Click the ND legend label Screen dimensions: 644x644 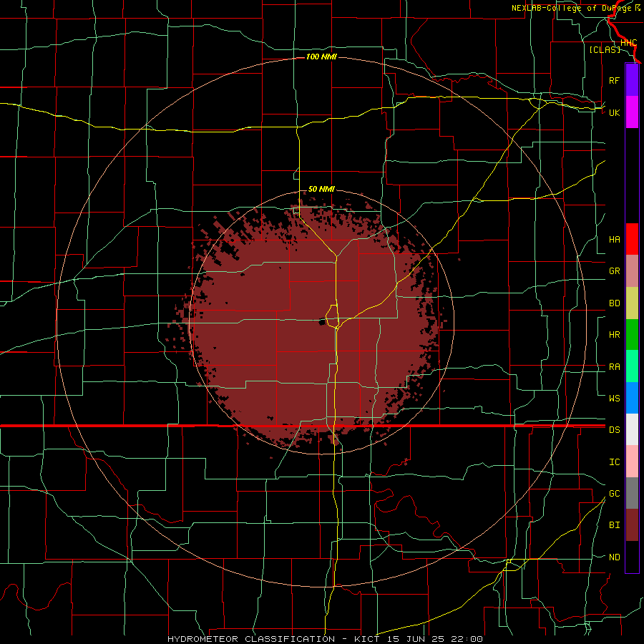click(615, 557)
